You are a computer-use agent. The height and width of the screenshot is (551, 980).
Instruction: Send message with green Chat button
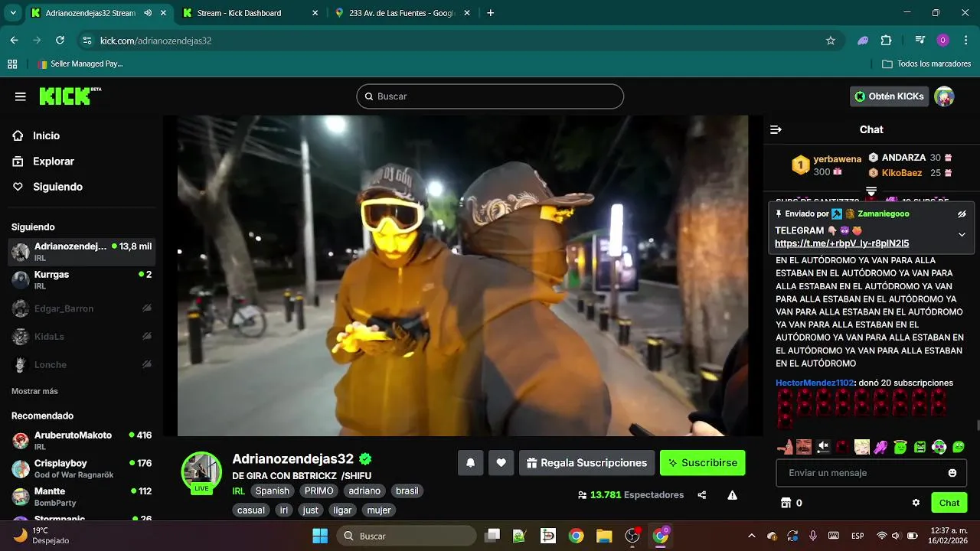(949, 503)
